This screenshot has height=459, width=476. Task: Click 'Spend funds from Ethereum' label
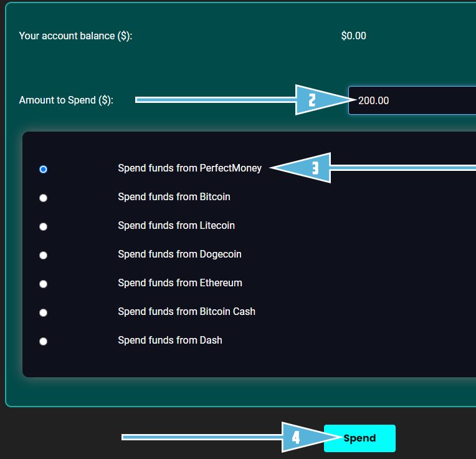coord(180,283)
